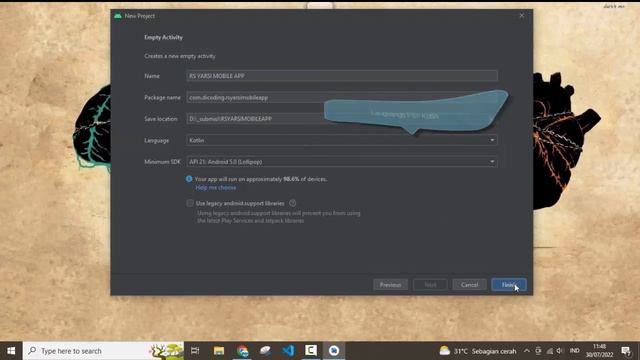Enable Use legacy android.support libraries checkbox
The height and width of the screenshot is (360, 640).
click(x=190, y=203)
